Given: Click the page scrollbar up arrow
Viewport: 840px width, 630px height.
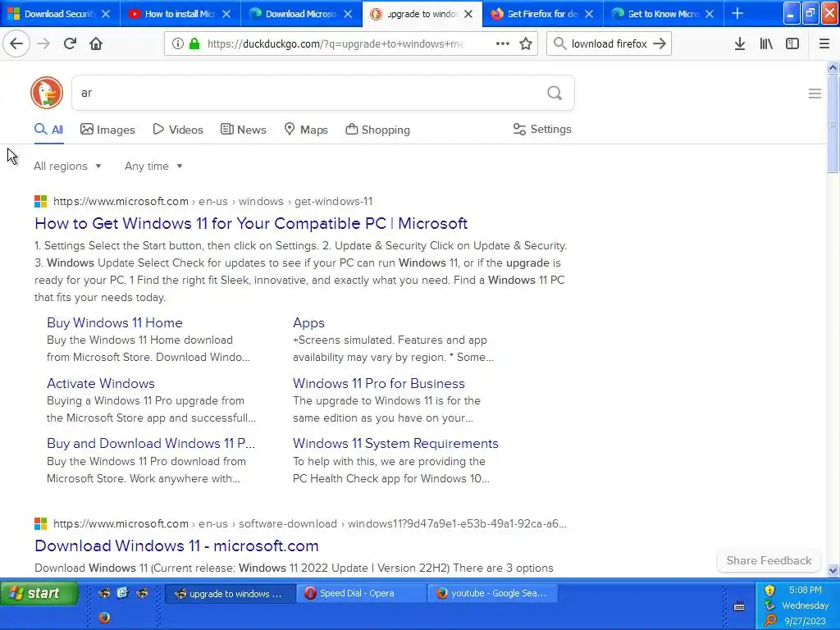Looking at the screenshot, I should (x=833, y=67).
